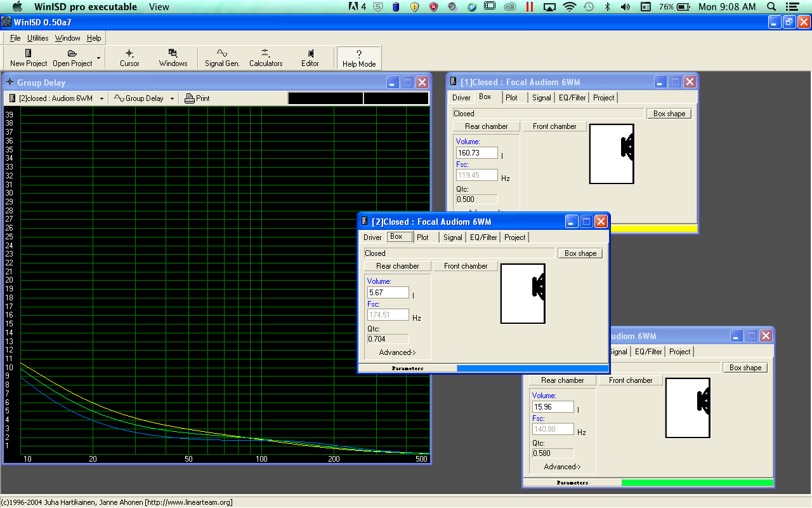Select Project tab in bottom-right project window

[x=680, y=352]
